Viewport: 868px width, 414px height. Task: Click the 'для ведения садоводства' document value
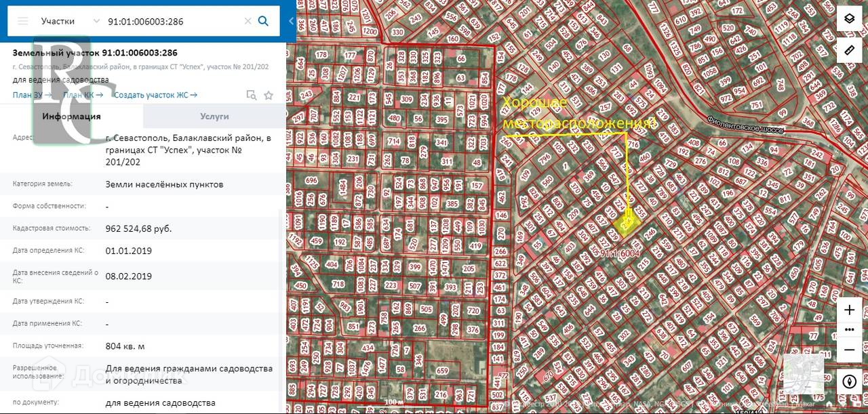pyautogui.click(x=160, y=403)
